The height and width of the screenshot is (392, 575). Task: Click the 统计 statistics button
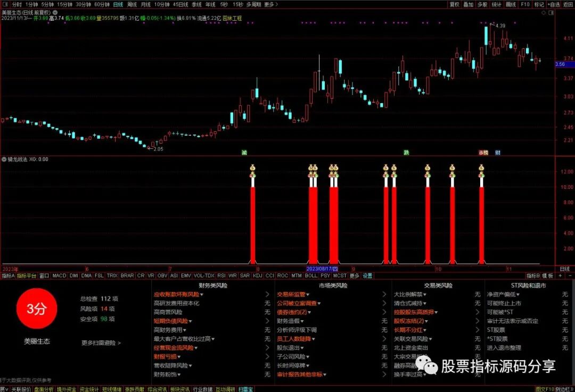coord(496,4)
